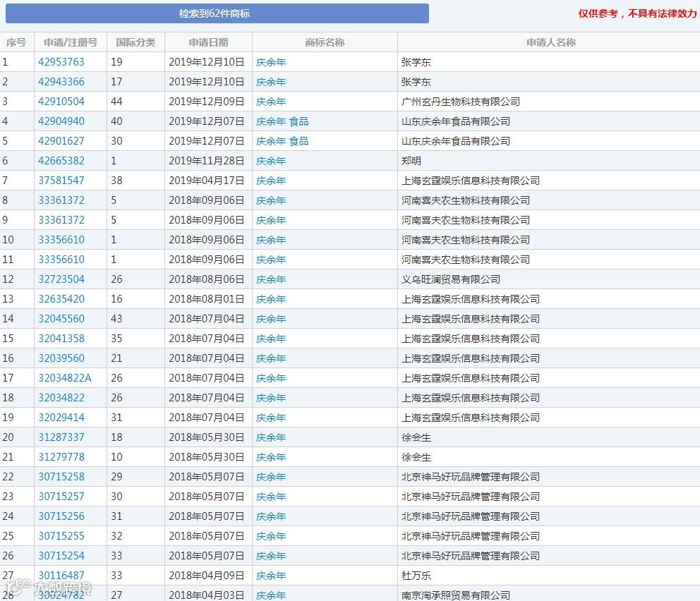Select applicant 张学东 in row 1
Viewport: 700px width, 601px height.
coord(416,62)
